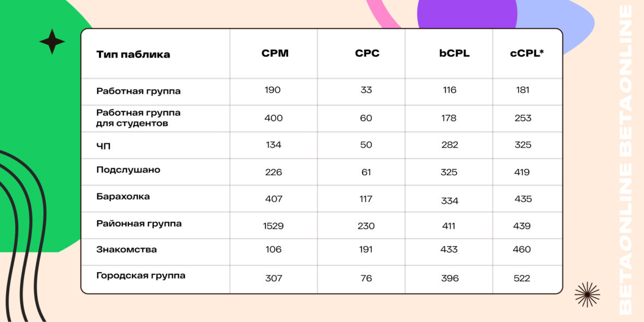Select the CPM column header

click(x=275, y=54)
